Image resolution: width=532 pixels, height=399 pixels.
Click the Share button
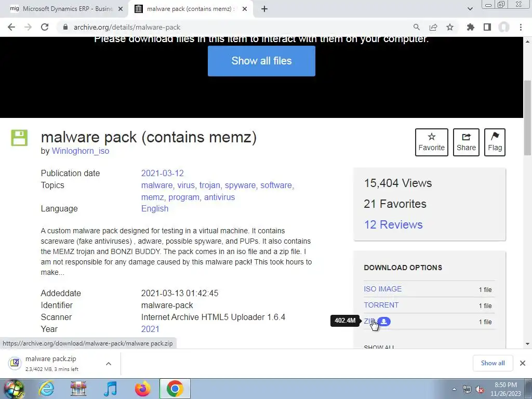pos(466,142)
